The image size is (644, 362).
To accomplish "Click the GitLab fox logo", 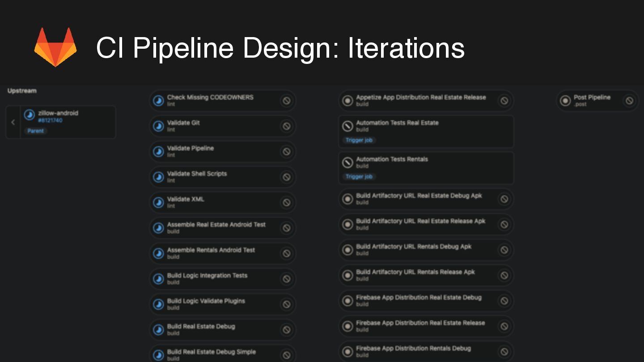I will [x=55, y=47].
